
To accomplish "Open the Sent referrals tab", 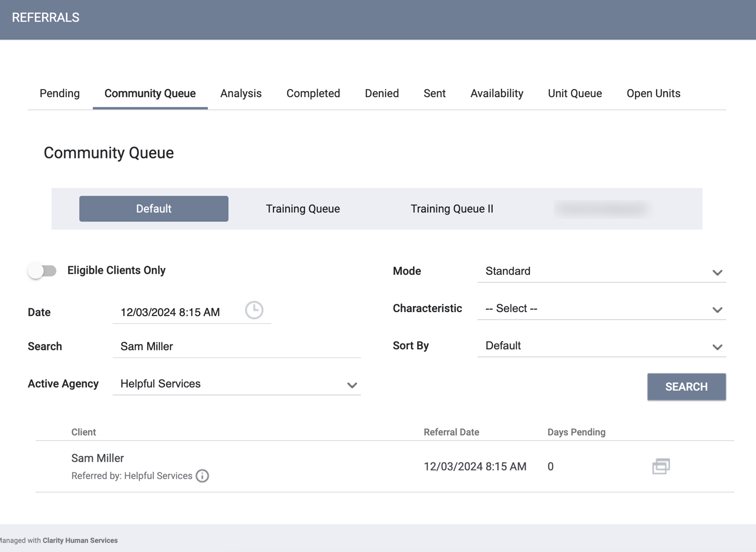I will click(434, 93).
